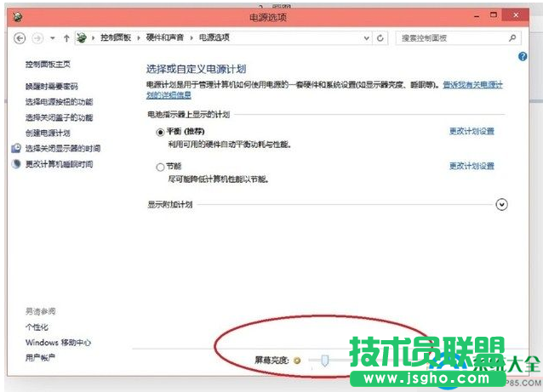This screenshot has width=543, height=392.
Task: Open 选择电源按钮的功能 link
Action: [60, 102]
